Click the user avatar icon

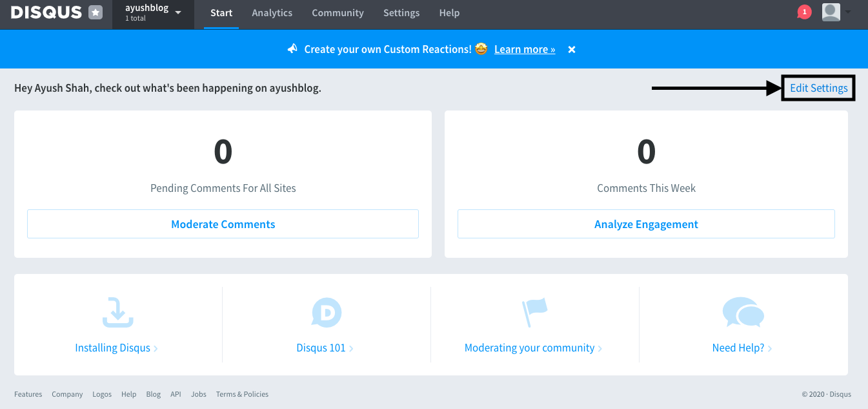[831, 12]
